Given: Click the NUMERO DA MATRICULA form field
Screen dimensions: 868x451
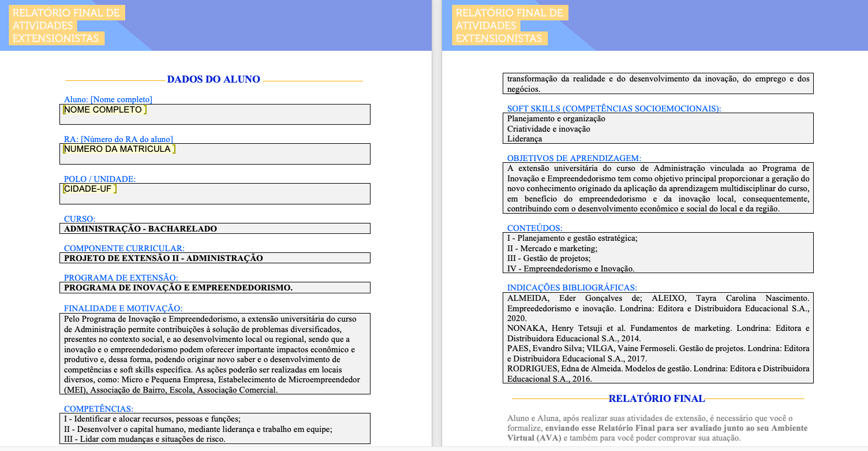Looking at the screenshot, I should pos(118,149).
